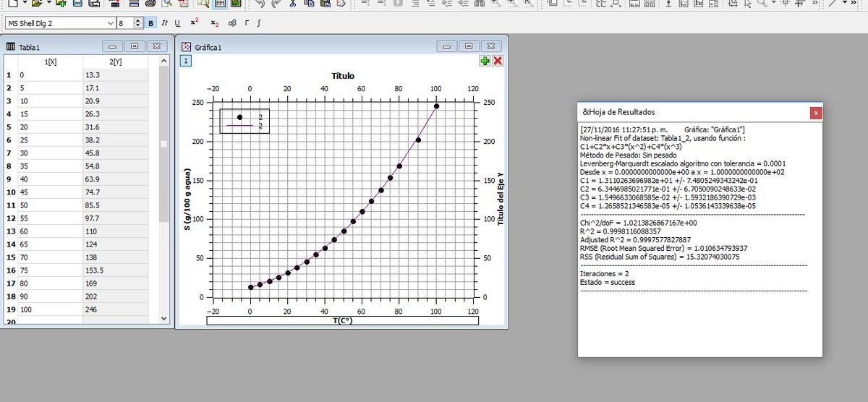The image size is (868, 402).
Task: Apply superscript x² formatting
Action: tap(195, 22)
